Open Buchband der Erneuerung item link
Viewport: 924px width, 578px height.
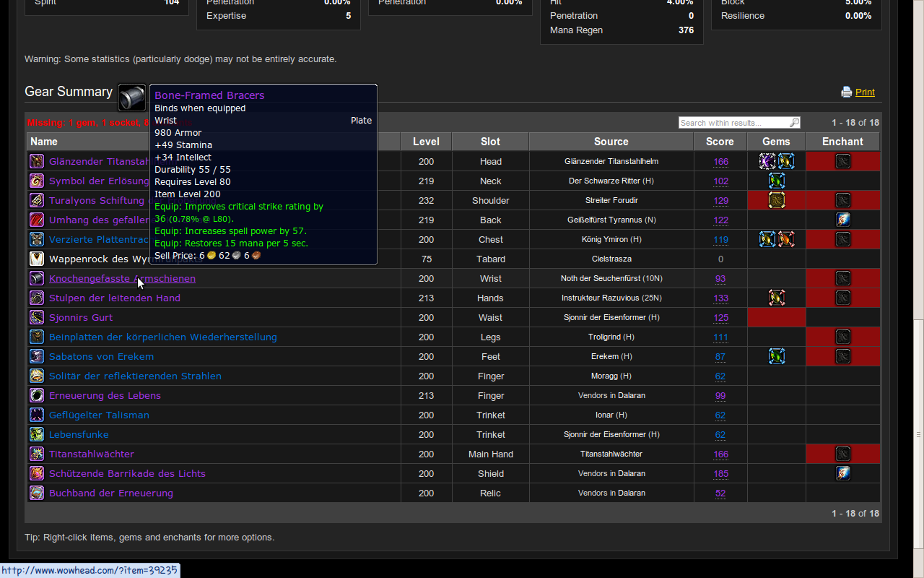111,493
